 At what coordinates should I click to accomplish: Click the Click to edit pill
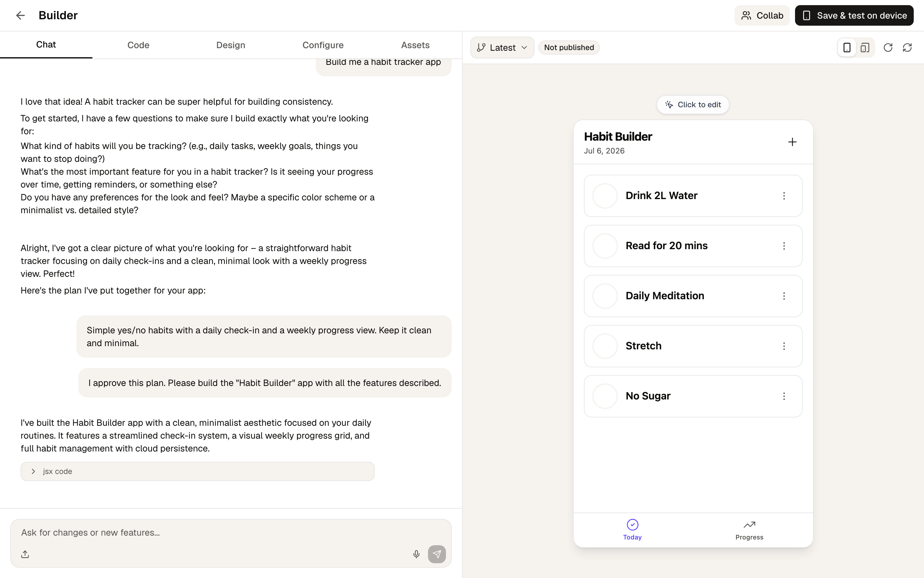point(693,105)
